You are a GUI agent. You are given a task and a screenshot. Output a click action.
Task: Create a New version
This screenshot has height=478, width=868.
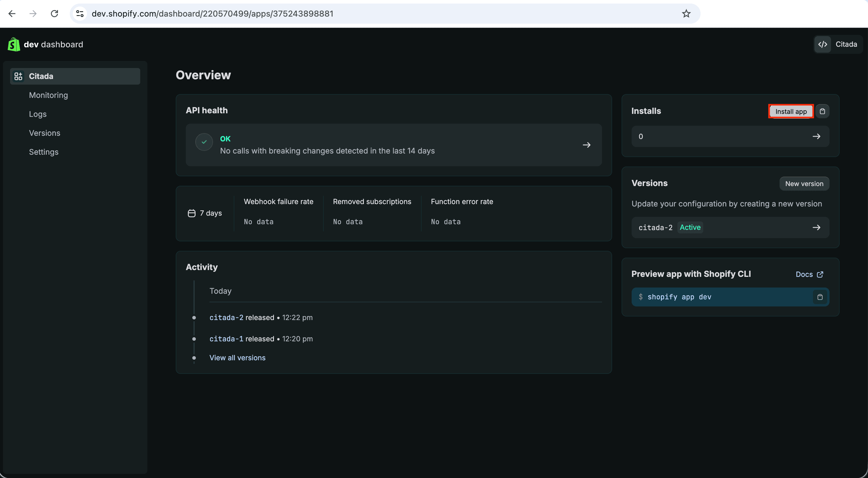click(x=804, y=184)
